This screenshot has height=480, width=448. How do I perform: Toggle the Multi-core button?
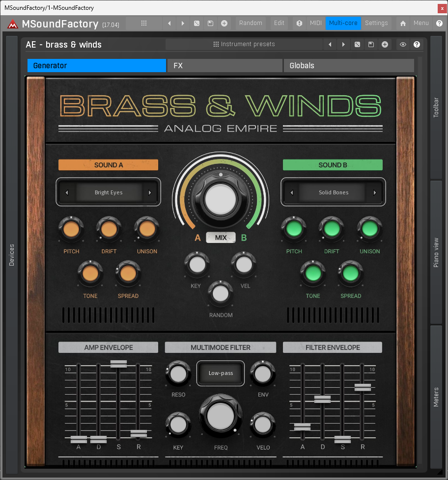[x=343, y=23]
